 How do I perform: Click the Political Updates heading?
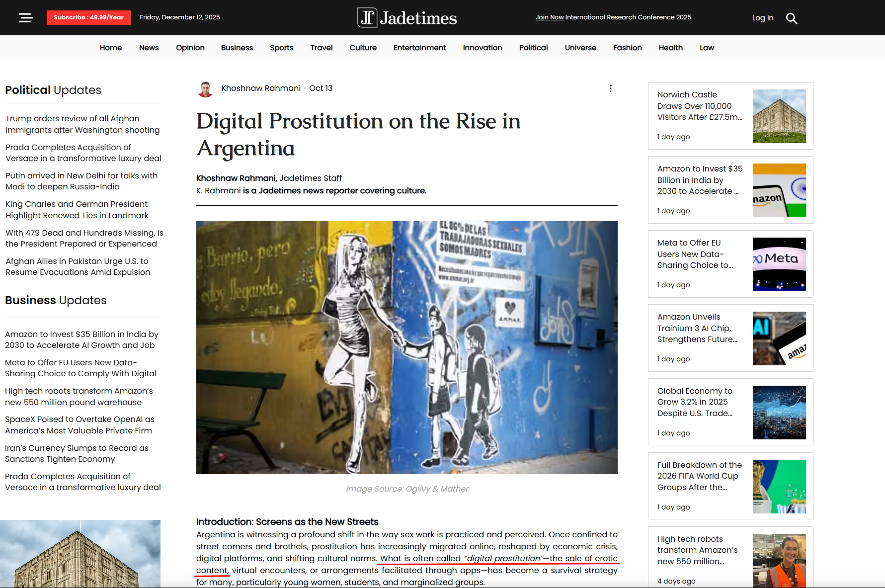53,90
